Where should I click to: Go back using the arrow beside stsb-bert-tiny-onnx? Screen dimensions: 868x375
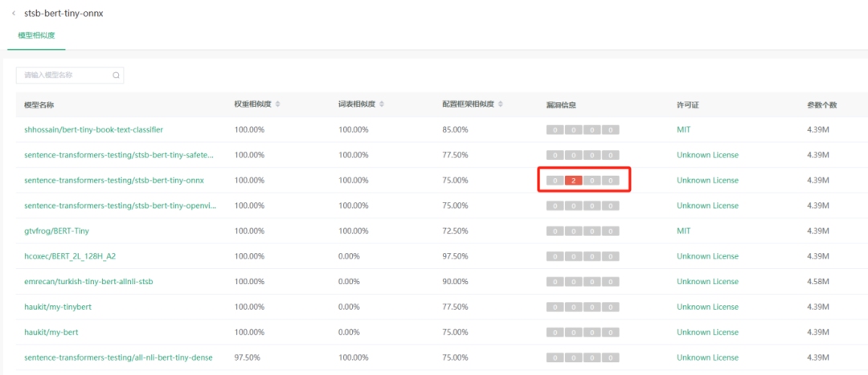(x=14, y=14)
